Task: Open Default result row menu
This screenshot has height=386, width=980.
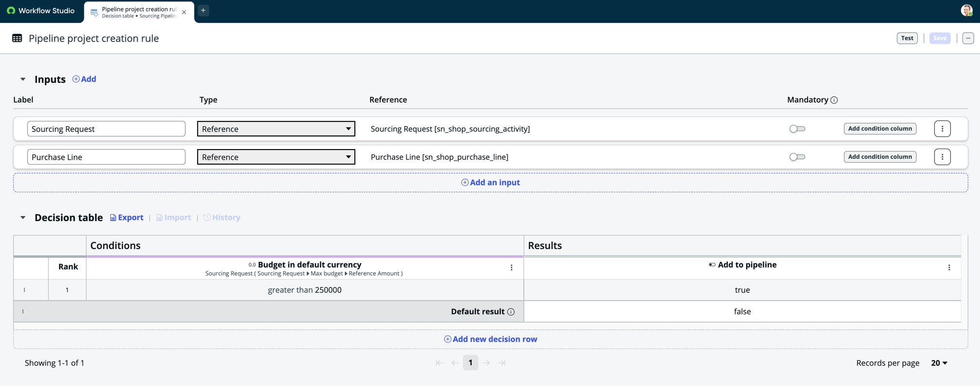Action: 23,311
